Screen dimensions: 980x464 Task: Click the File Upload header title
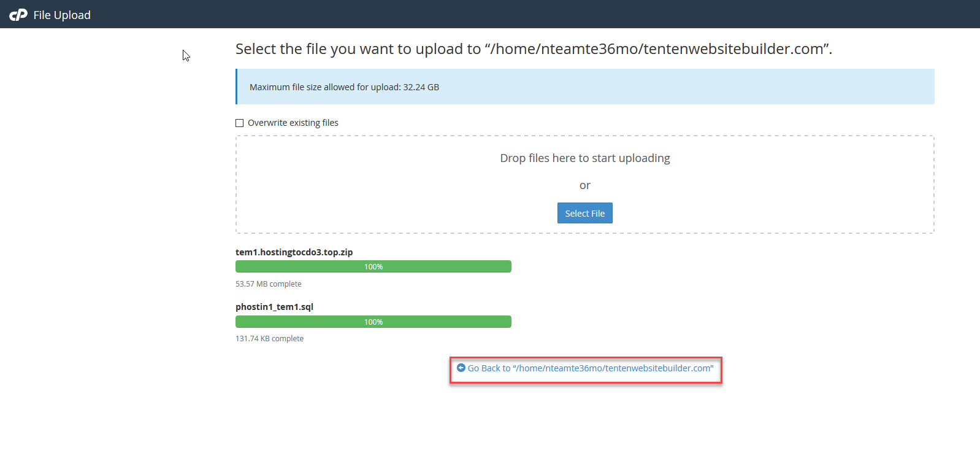click(x=62, y=15)
